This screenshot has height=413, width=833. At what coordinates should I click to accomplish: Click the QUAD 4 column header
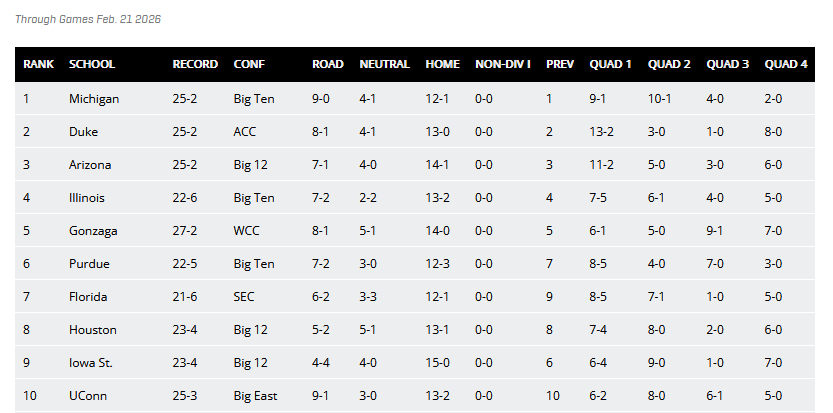[x=786, y=64]
